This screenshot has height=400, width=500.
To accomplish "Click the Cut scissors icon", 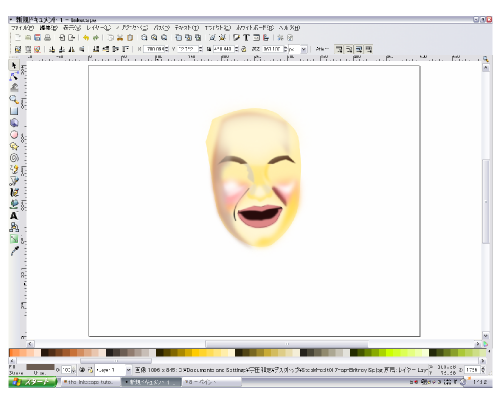I will pos(120,38).
